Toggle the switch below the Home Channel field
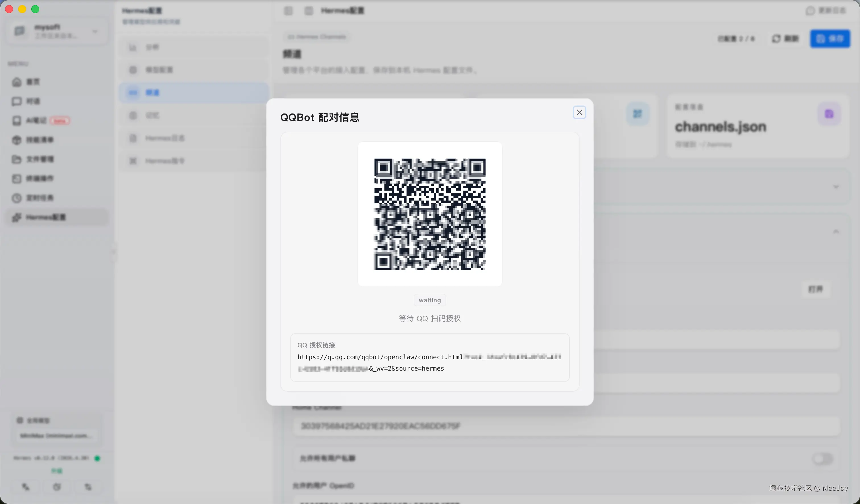Viewport: 860px width, 504px height. pyautogui.click(x=822, y=458)
